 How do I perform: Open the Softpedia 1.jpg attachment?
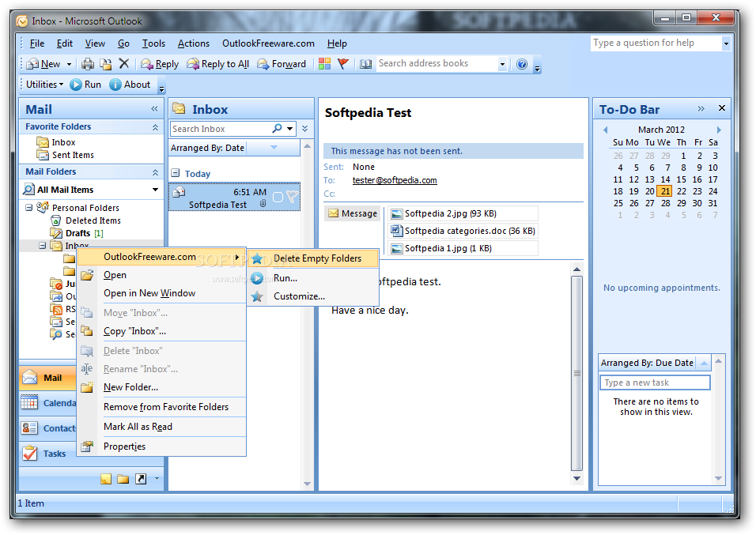(x=463, y=248)
